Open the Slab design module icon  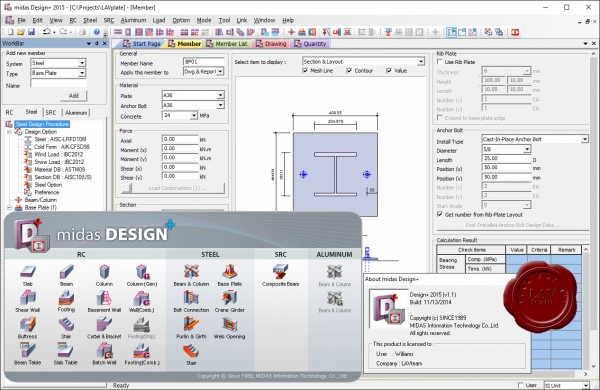click(28, 272)
